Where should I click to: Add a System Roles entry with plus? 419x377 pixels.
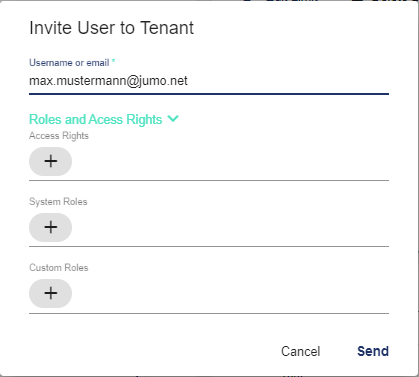coord(50,227)
